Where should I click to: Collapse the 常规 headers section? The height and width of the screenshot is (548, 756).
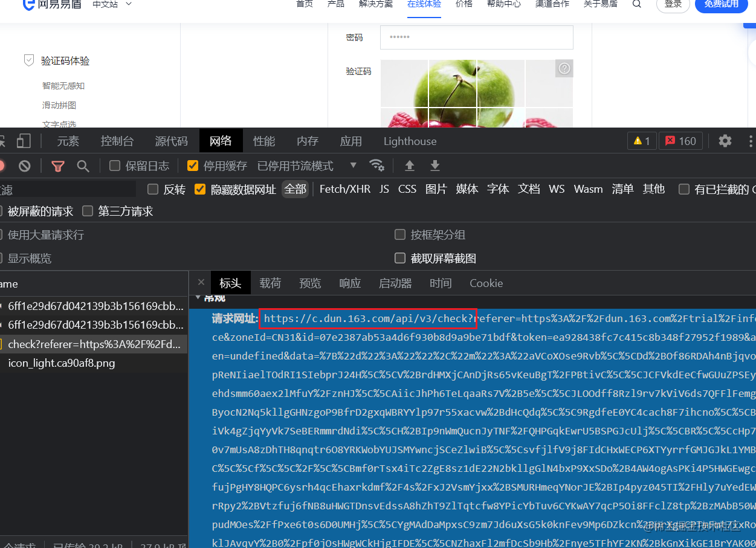(x=198, y=298)
